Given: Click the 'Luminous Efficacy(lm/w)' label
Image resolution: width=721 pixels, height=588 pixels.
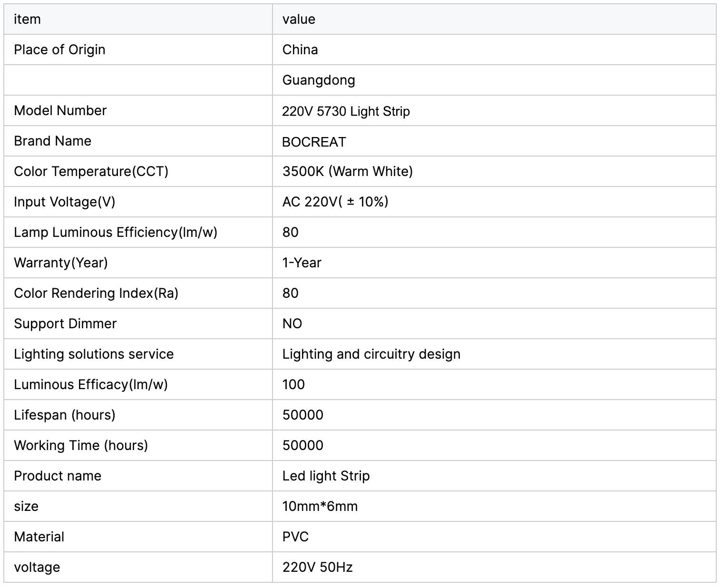Looking at the screenshot, I should click(x=91, y=385).
